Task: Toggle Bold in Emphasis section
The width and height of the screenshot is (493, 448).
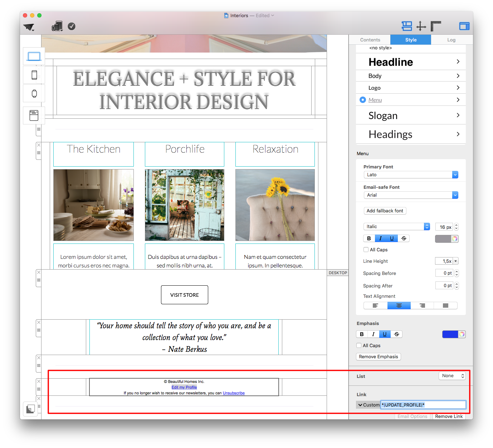Action: click(x=362, y=334)
